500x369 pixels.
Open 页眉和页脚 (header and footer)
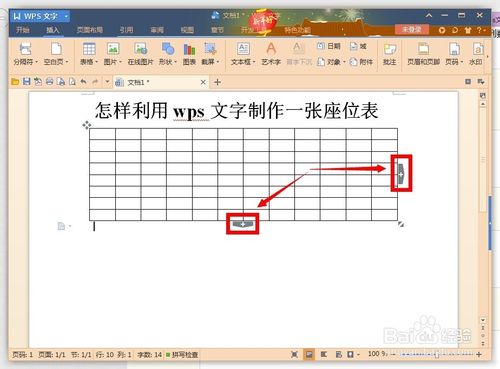(423, 53)
